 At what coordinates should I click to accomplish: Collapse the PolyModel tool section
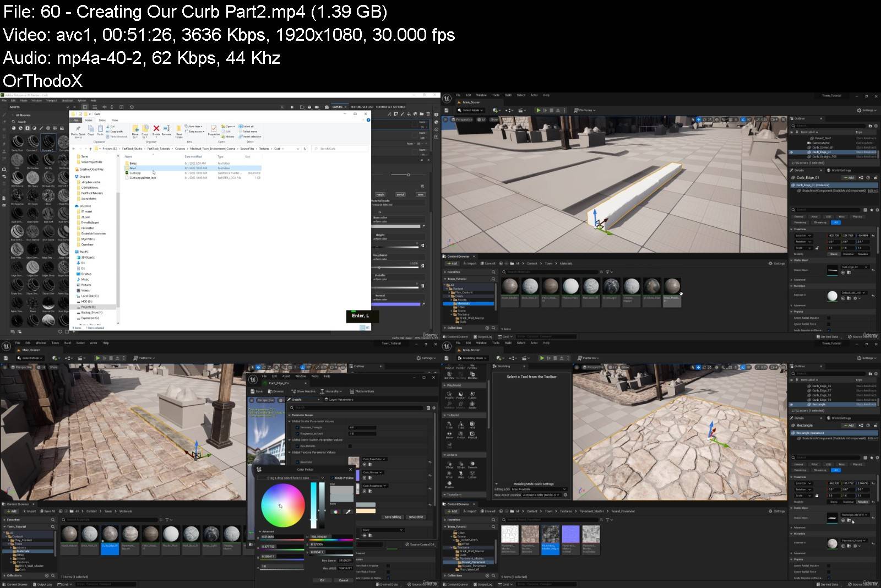tap(444, 385)
